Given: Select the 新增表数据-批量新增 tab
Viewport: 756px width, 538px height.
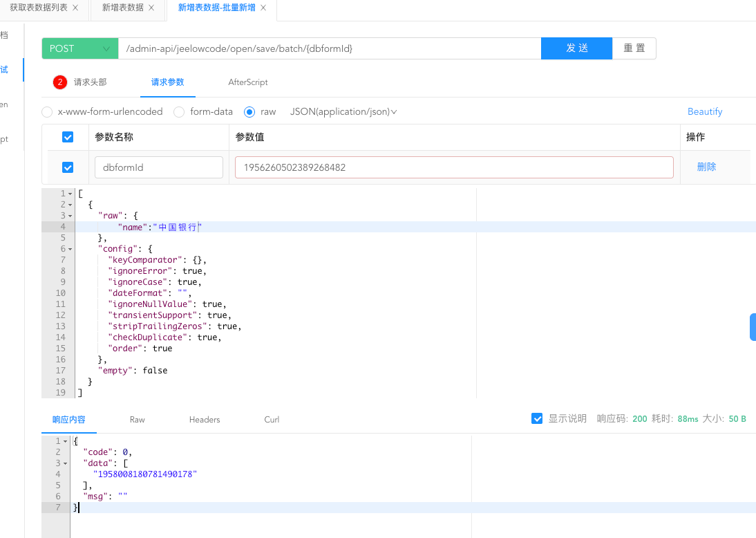Looking at the screenshot, I should click(216, 8).
